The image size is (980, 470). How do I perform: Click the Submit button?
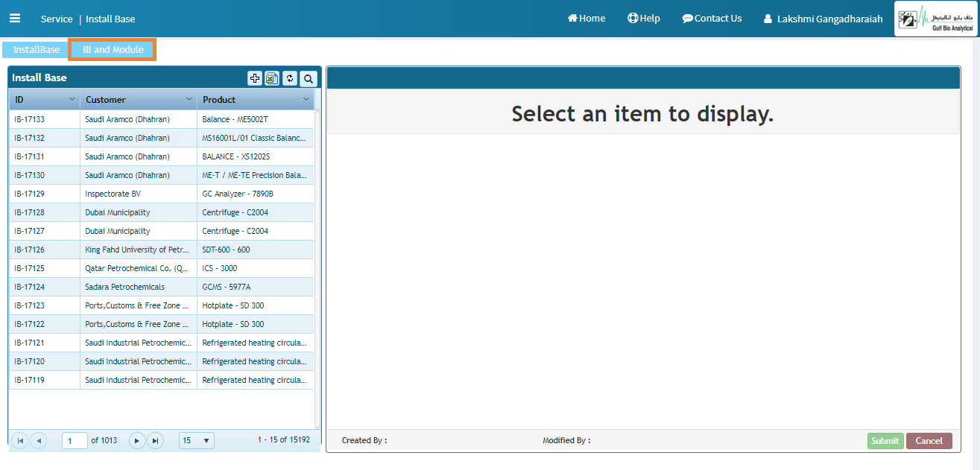click(x=885, y=441)
